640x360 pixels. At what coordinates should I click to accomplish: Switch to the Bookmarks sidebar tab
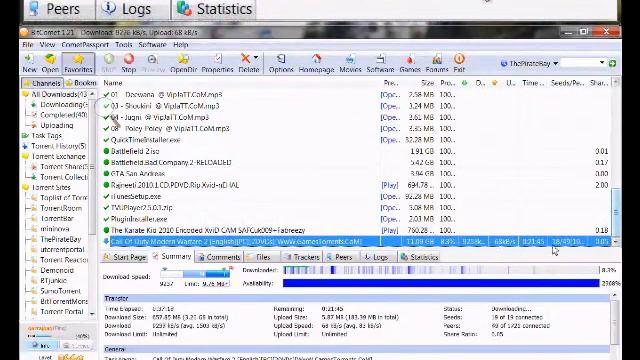(x=81, y=83)
